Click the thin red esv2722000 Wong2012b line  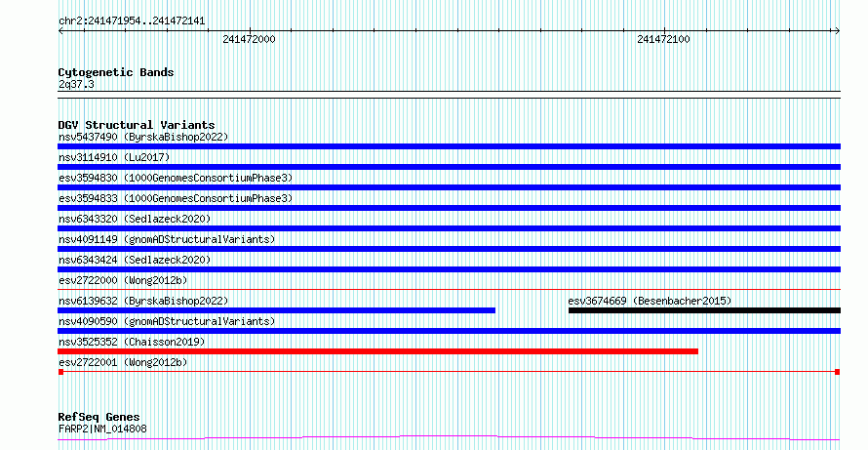coord(450,289)
